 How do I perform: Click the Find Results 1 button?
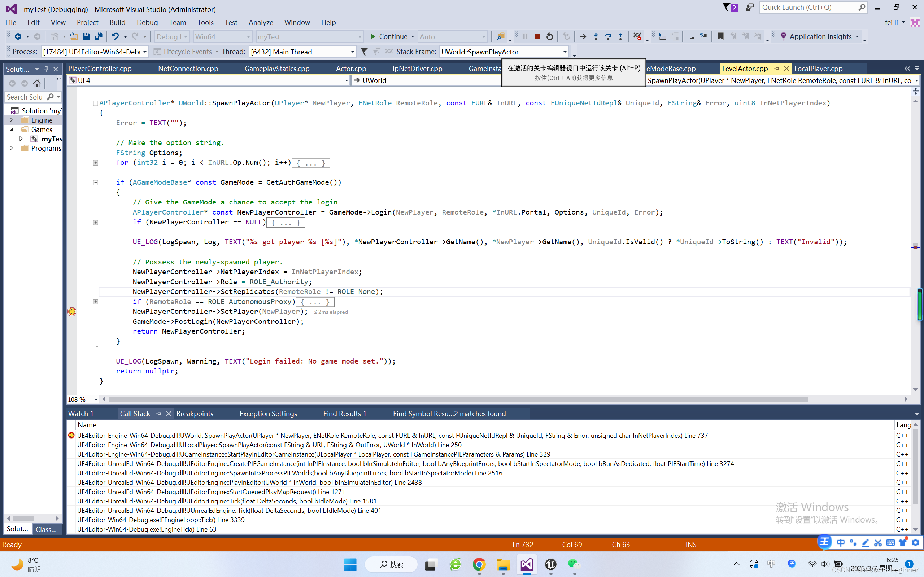coord(345,414)
